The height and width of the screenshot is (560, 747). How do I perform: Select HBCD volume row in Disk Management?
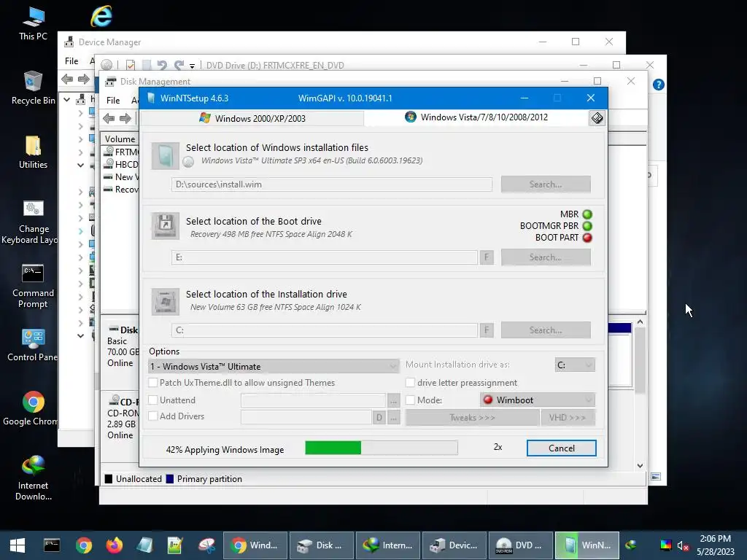click(121, 164)
